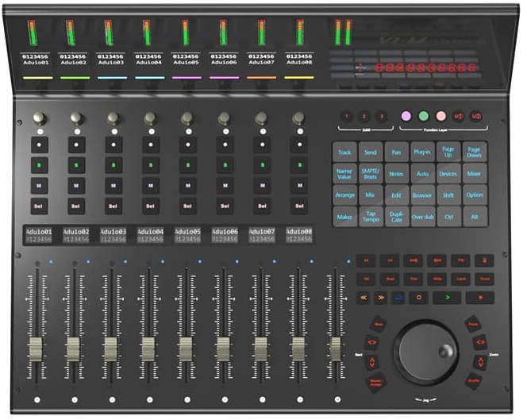Click the Aduio04 channel fader cap

coord(147,348)
